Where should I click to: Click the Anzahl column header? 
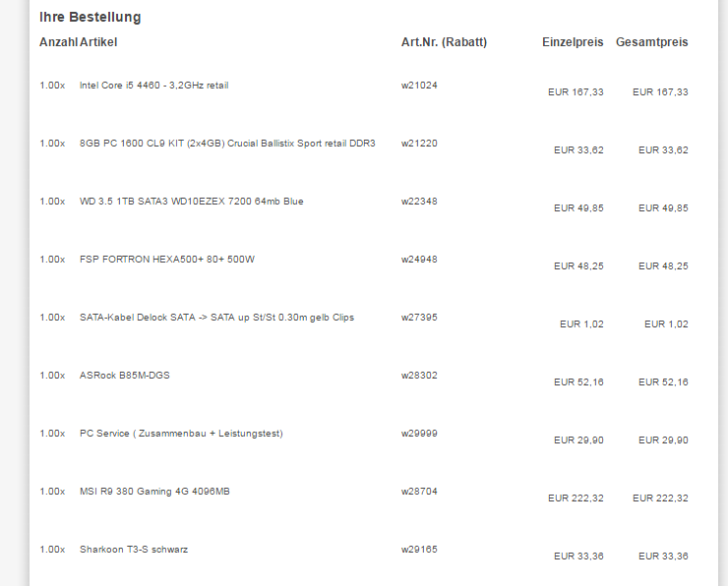(x=58, y=42)
